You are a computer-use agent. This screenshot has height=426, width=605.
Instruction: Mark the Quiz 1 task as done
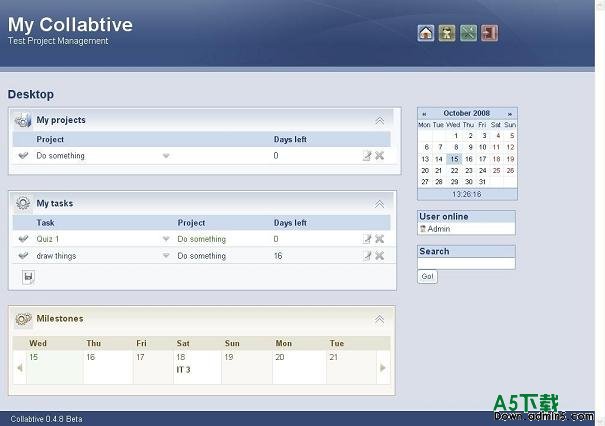point(23,239)
